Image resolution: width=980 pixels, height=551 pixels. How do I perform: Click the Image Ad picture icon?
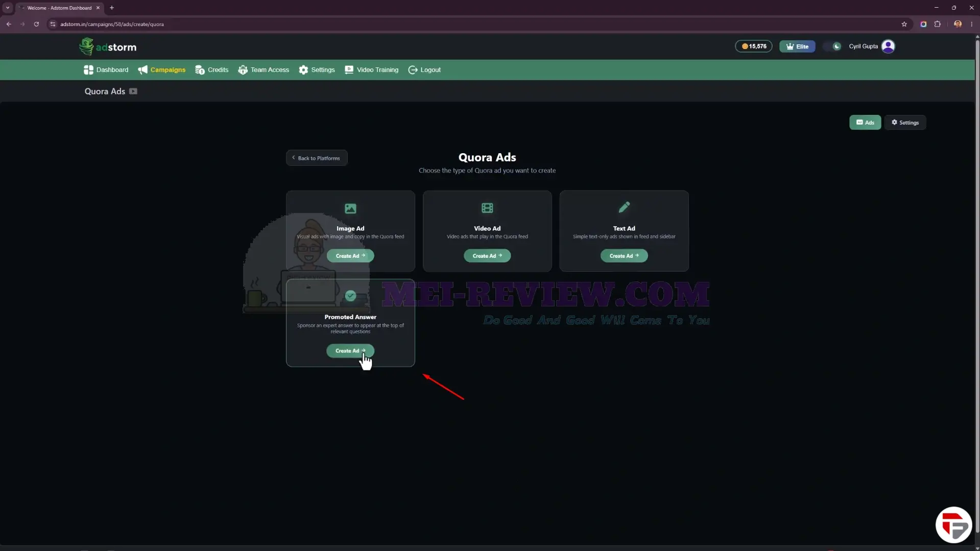coord(350,209)
